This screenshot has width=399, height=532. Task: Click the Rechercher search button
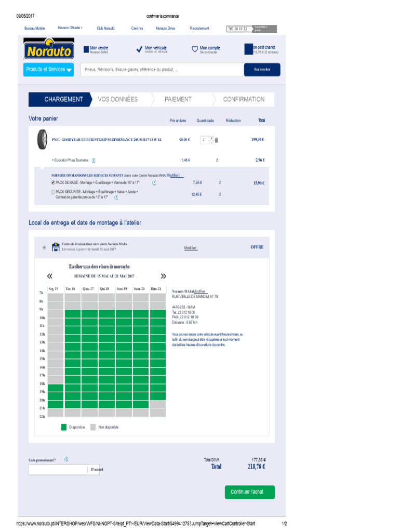(x=262, y=70)
